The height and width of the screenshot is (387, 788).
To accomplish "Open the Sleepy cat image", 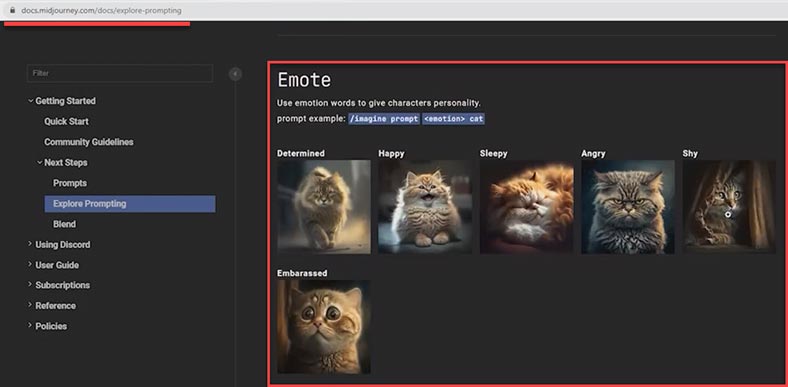I will click(x=527, y=207).
